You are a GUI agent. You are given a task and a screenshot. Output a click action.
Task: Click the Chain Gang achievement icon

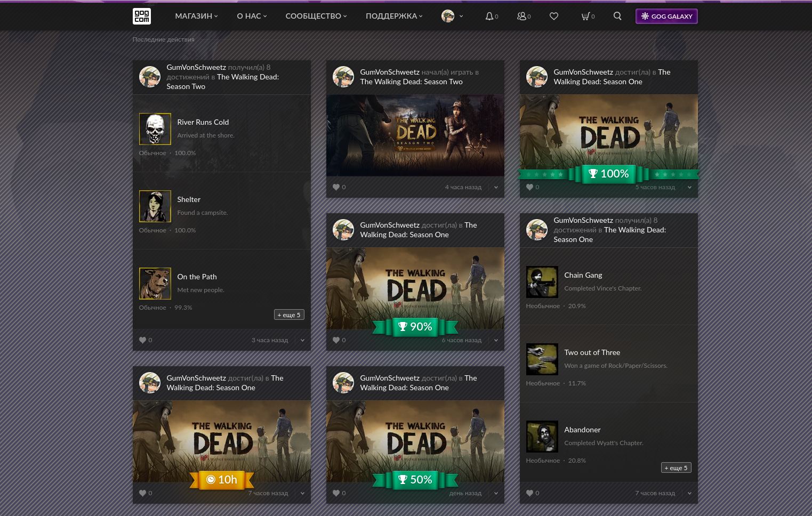[x=542, y=282]
